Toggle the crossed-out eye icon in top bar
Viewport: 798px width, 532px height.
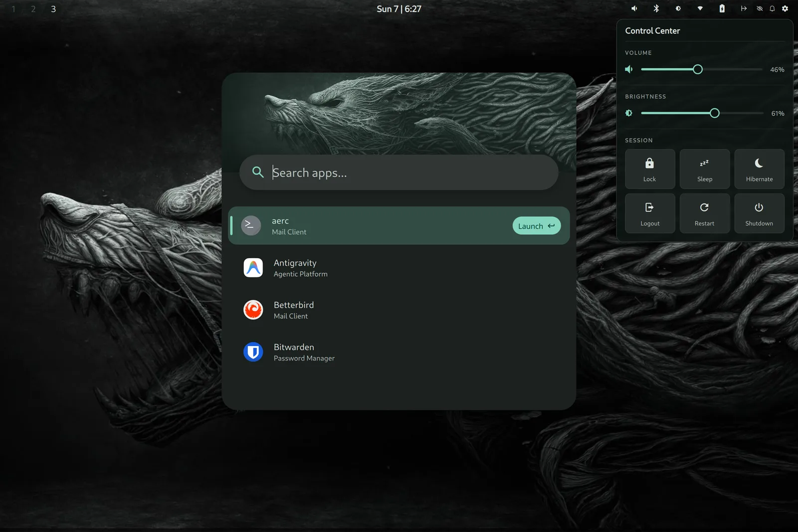pyautogui.click(x=760, y=8)
